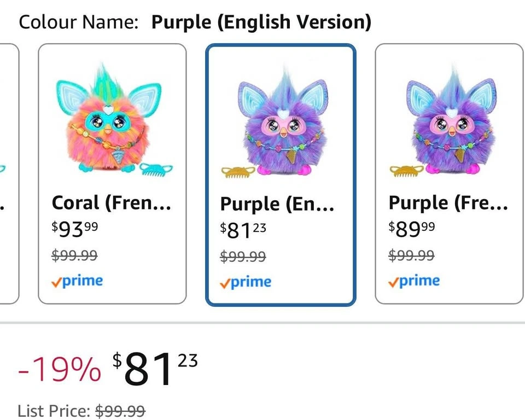
Task: Click the List Price $99.99 text
Action: [82, 411]
